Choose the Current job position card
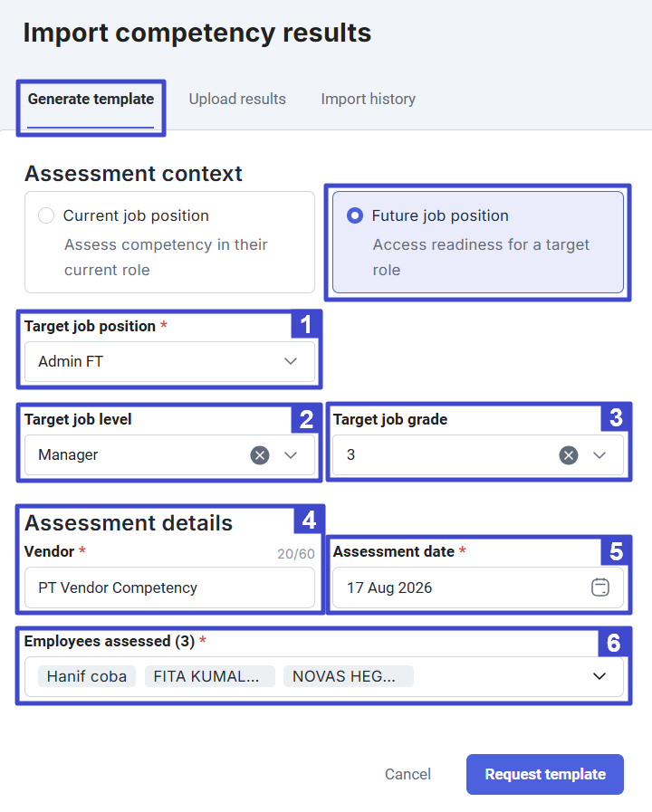Viewport: 652px width, 812px height. [x=170, y=242]
